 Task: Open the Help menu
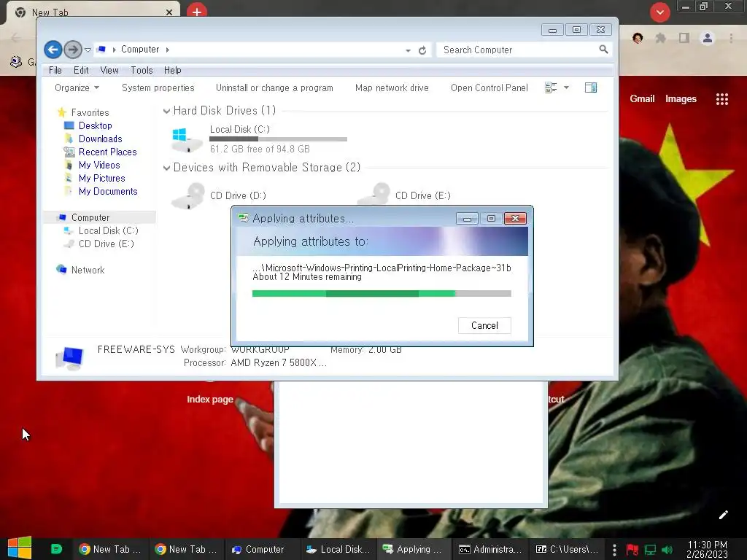[x=172, y=70]
